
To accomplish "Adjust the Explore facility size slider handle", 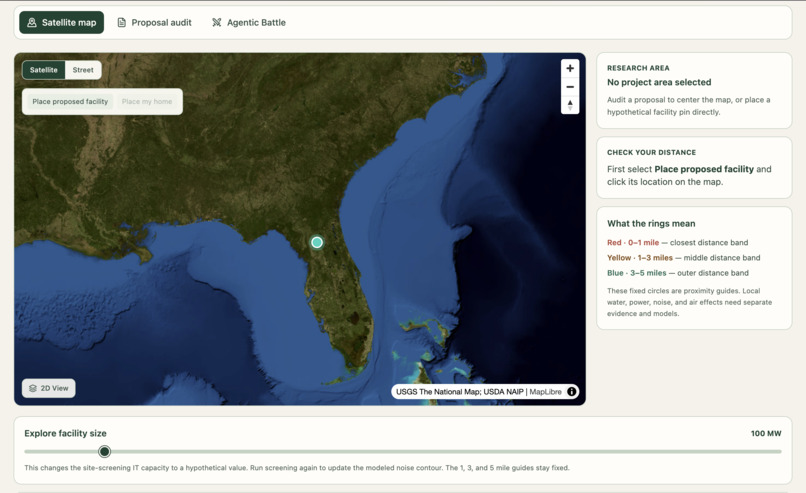I will [x=104, y=451].
